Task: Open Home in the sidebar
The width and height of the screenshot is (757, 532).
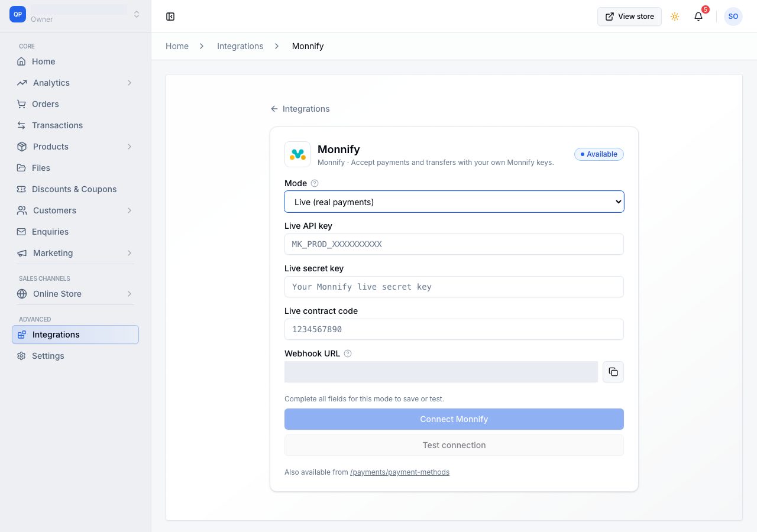Action: pyautogui.click(x=75, y=61)
